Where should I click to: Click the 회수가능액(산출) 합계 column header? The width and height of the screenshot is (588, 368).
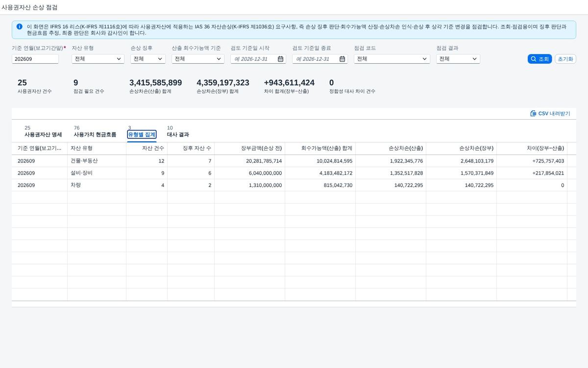(x=320, y=148)
